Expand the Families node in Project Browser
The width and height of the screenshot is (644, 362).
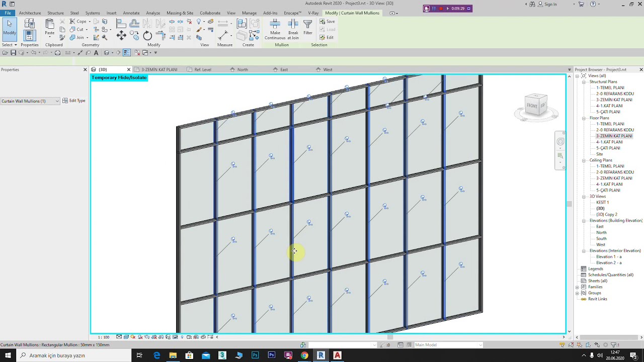[x=578, y=287]
